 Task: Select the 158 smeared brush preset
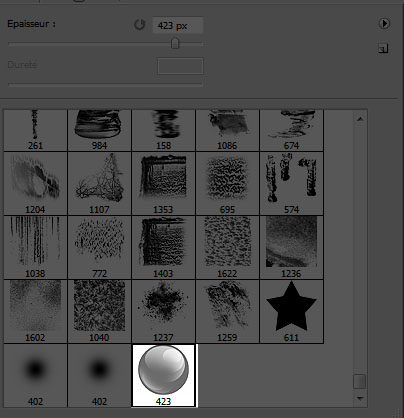pyautogui.click(x=163, y=130)
